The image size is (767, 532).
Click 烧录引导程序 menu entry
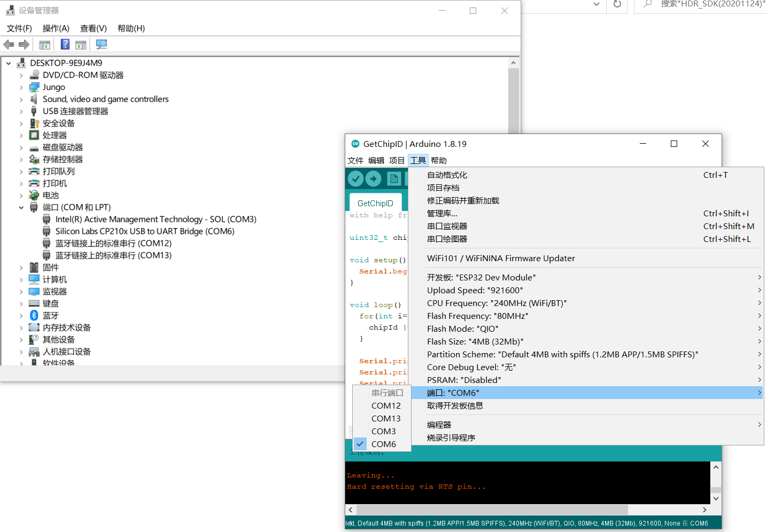coord(587,437)
